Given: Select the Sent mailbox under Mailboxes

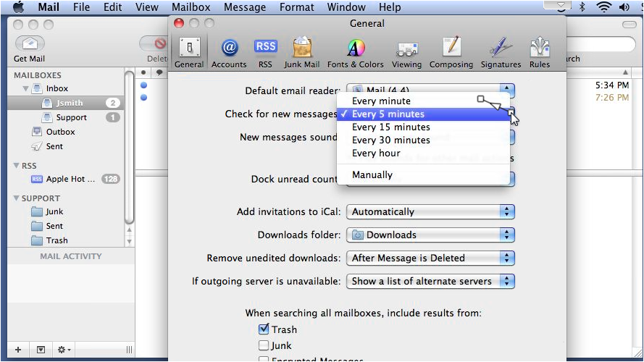Looking at the screenshot, I should tap(65, 146).
